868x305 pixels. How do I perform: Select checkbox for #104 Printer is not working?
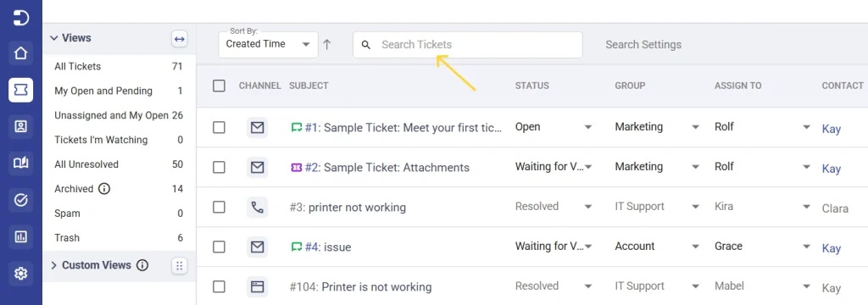pyautogui.click(x=220, y=286)
